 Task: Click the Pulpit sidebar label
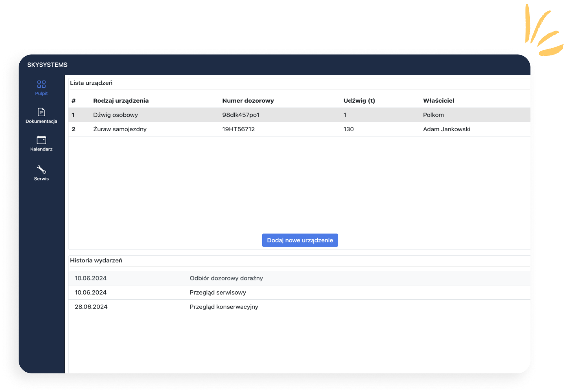coord(41,94)
